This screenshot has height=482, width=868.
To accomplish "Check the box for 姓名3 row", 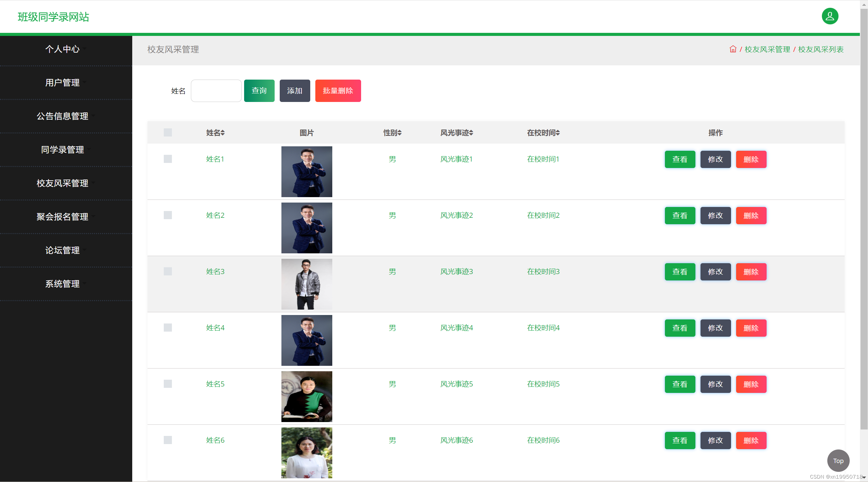I will click(x=168, y=271).
